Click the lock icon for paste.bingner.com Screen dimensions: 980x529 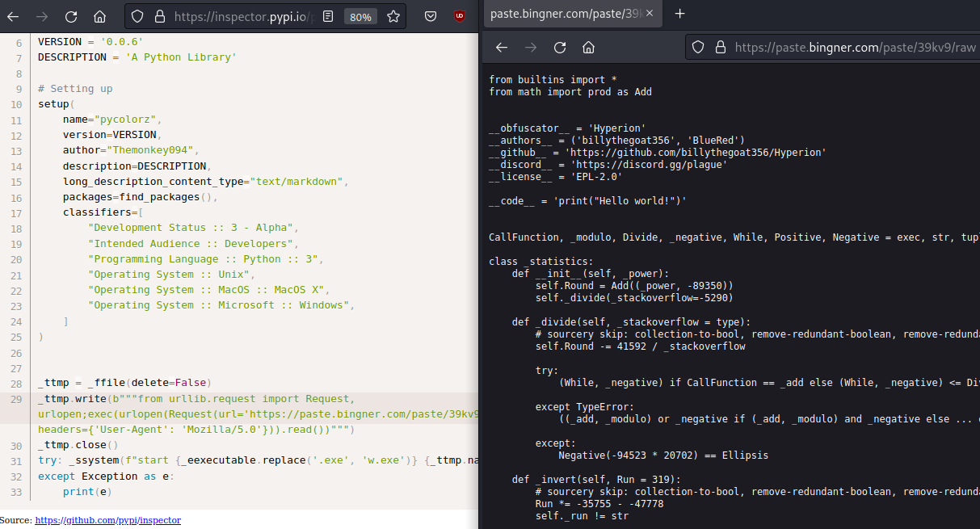point(721,48)
